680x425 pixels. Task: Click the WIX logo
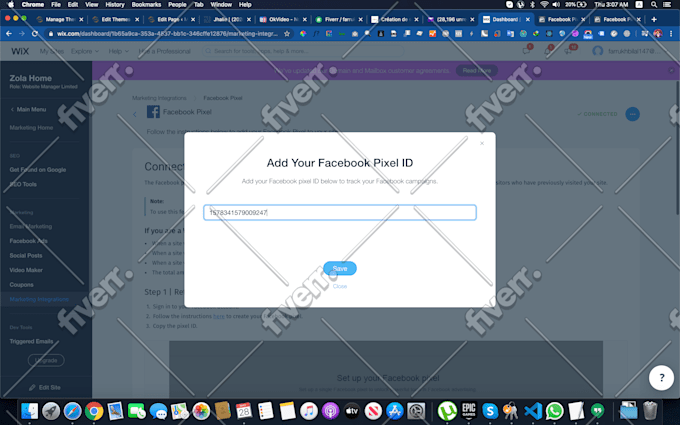[x=20, y=51]
